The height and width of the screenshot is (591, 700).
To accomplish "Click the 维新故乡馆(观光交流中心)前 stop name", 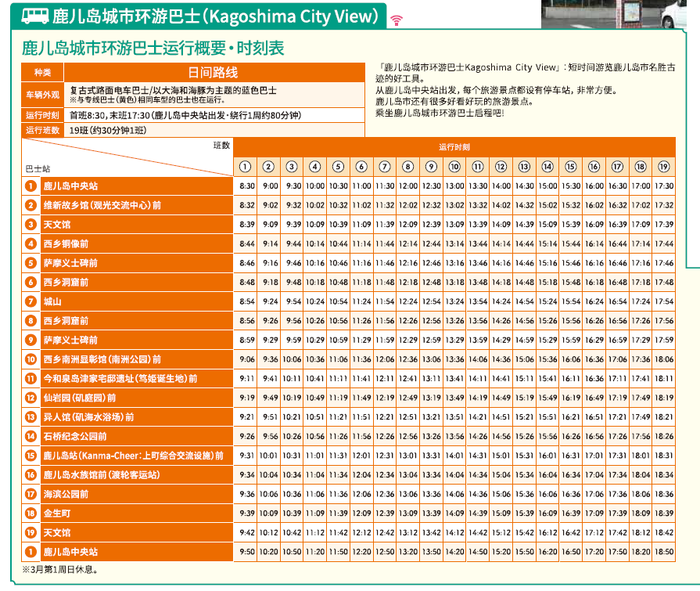I will (102, 205).
